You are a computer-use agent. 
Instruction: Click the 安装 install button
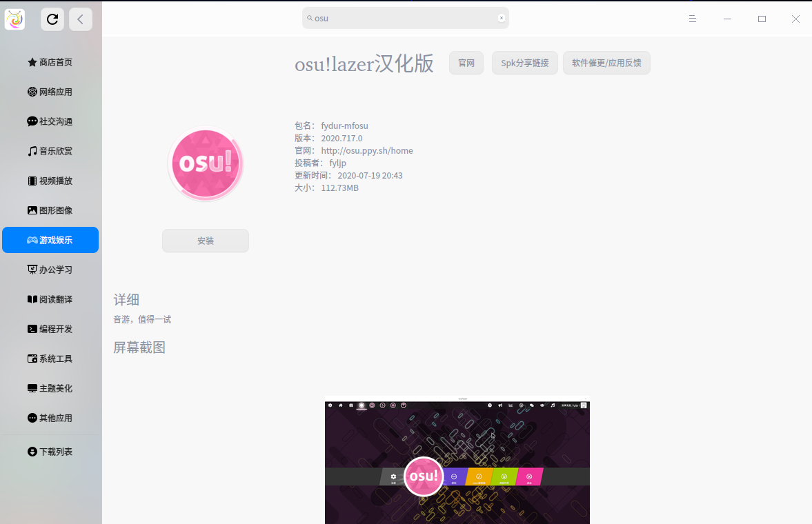(205, 240)
